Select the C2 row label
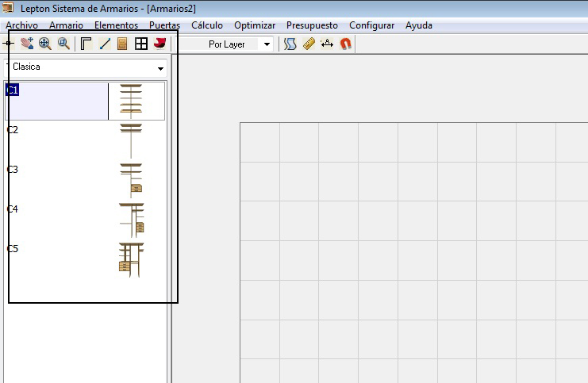 point(13,130)
